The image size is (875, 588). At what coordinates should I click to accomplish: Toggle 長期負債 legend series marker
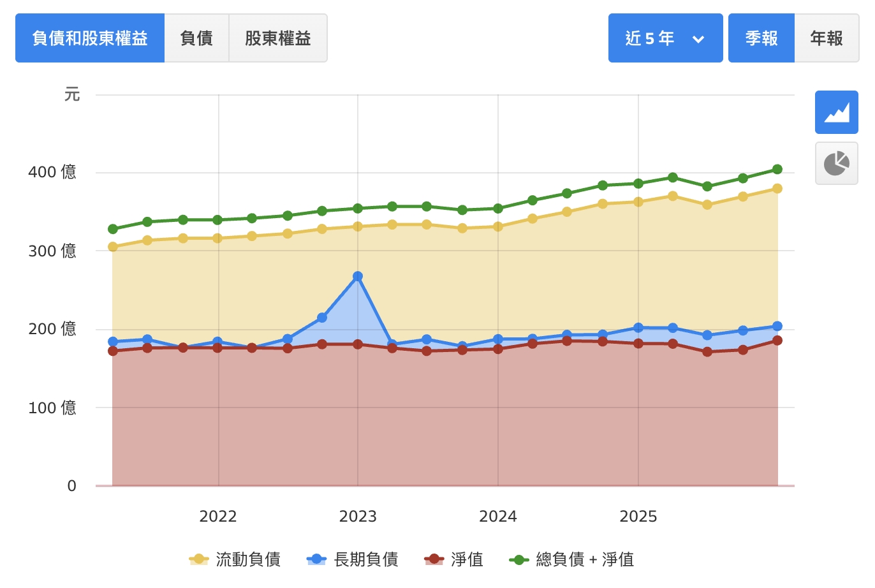(316, 559)
